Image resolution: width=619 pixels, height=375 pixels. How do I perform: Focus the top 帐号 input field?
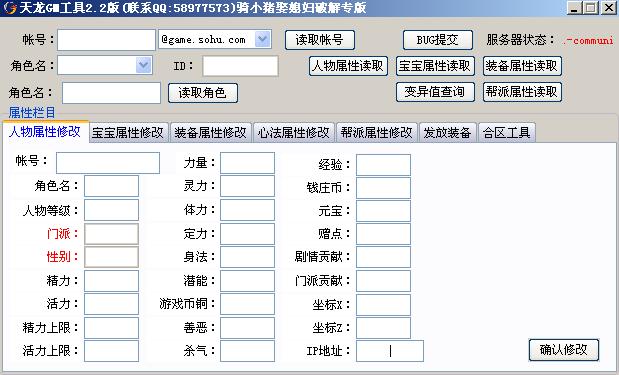coord(107,40)
